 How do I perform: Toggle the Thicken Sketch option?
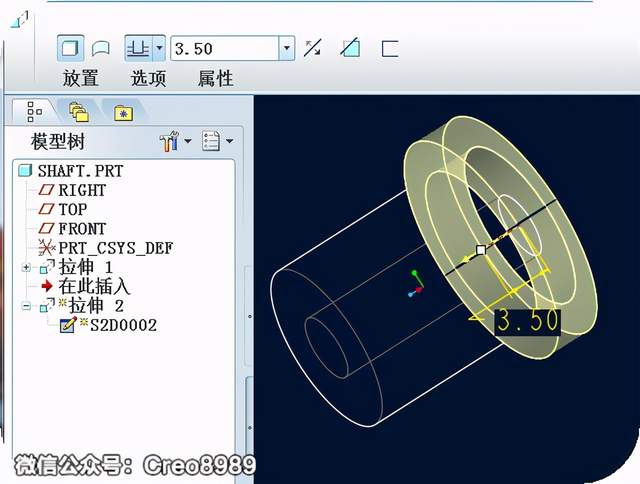tap(390, 49)
